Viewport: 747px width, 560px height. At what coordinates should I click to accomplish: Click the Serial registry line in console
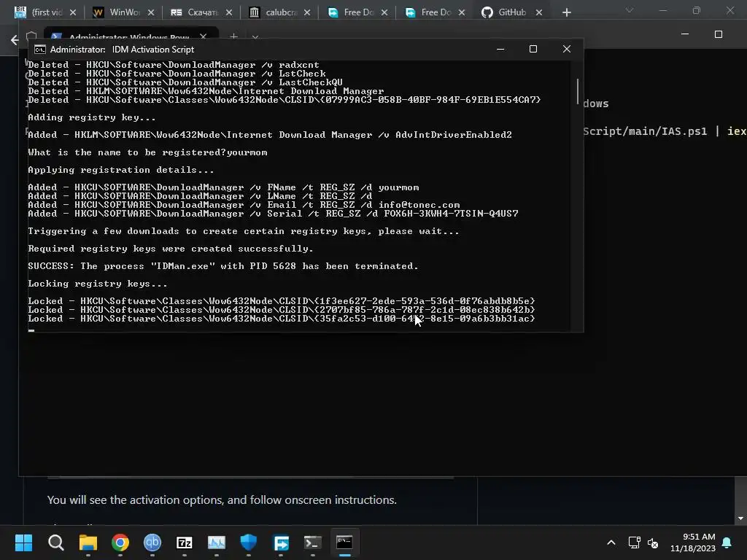tap(273, 214)
